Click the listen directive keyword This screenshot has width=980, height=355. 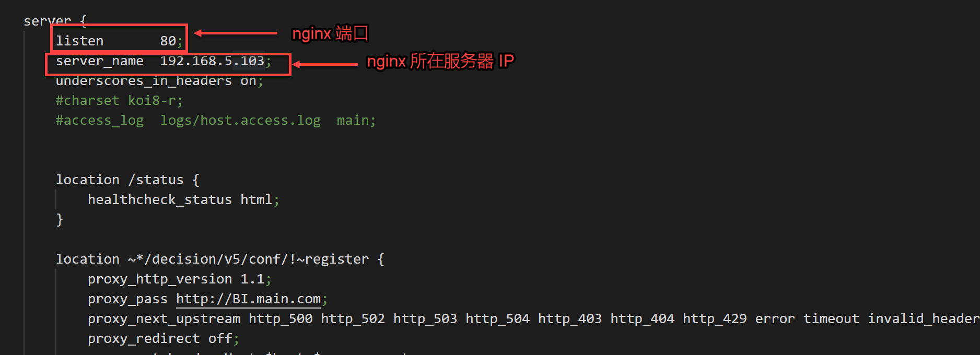pyautogui.click(x=79, y=41)
